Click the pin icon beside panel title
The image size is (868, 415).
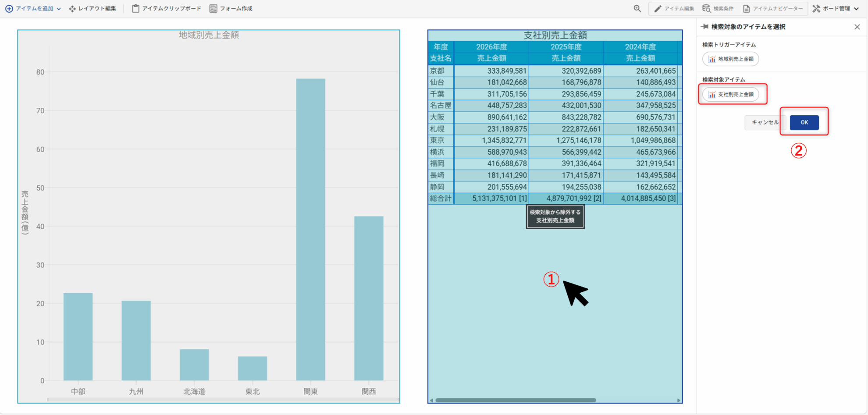(x=705, y=27)
